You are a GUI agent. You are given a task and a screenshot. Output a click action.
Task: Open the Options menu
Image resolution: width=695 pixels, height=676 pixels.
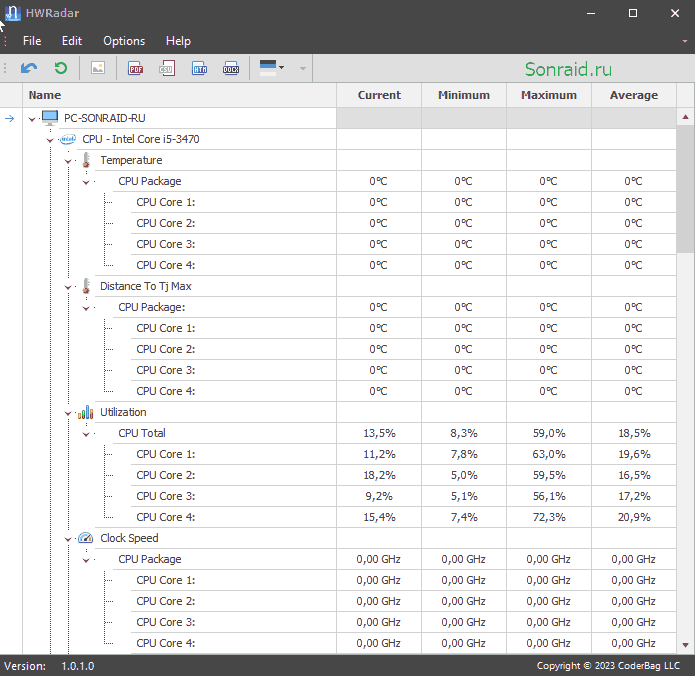(x=124, y=41)
